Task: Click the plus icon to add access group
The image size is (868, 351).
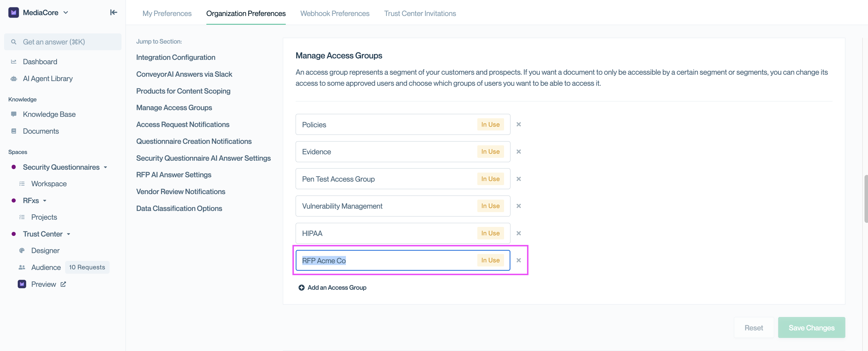Action: [301, 287]
